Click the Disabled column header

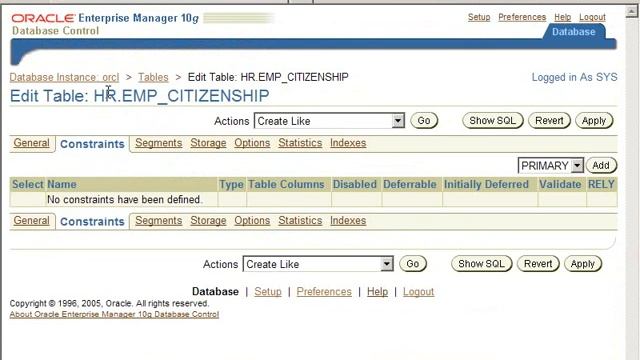tap(355, 184)
